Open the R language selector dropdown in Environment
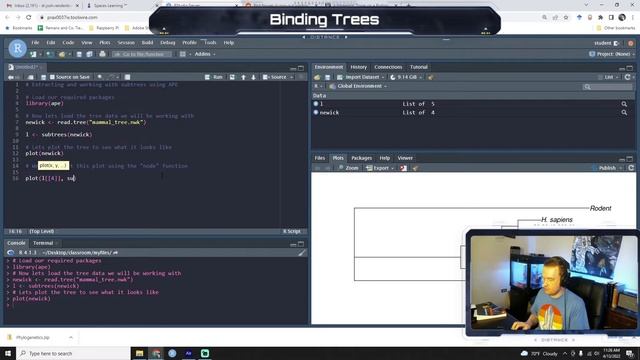The height and width of the screenshot is (360, 640). tap(318, 86)
